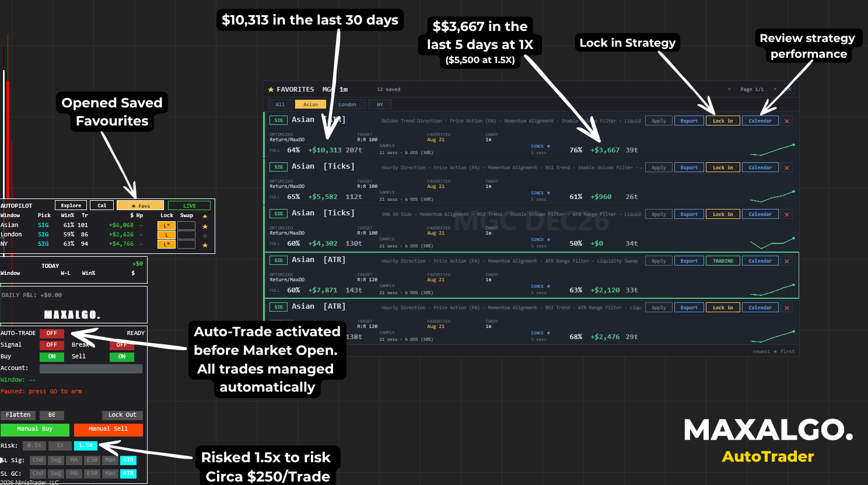Delete the Asian favorite showing +$2,476
Screen dimensions: 868x485
tap(787, 308)
